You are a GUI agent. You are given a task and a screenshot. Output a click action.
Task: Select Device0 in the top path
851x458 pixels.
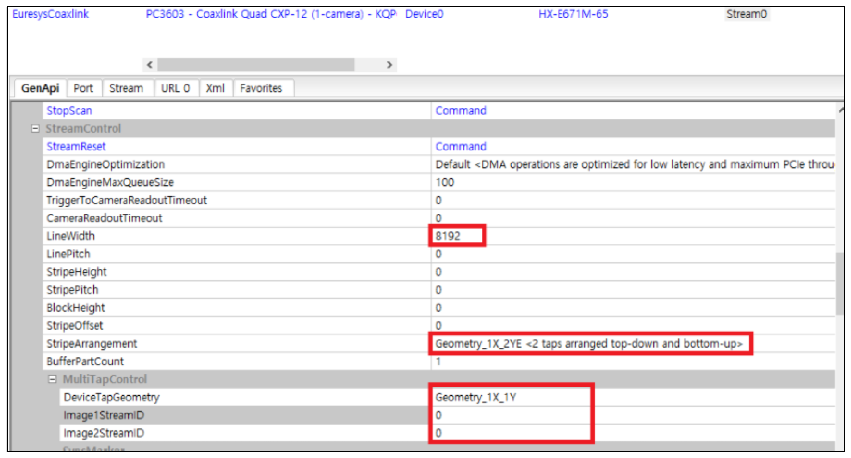tap(424, 14)
